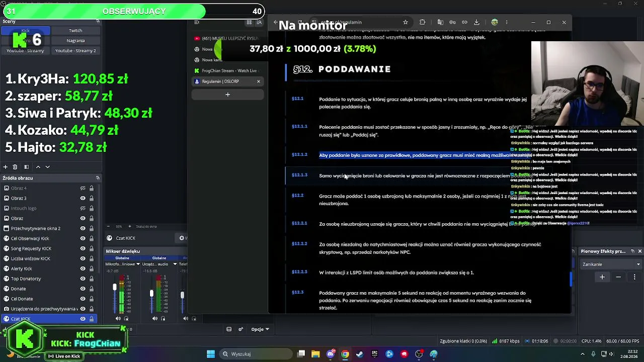Bookmark the page with the star icon

coord(406,22)
